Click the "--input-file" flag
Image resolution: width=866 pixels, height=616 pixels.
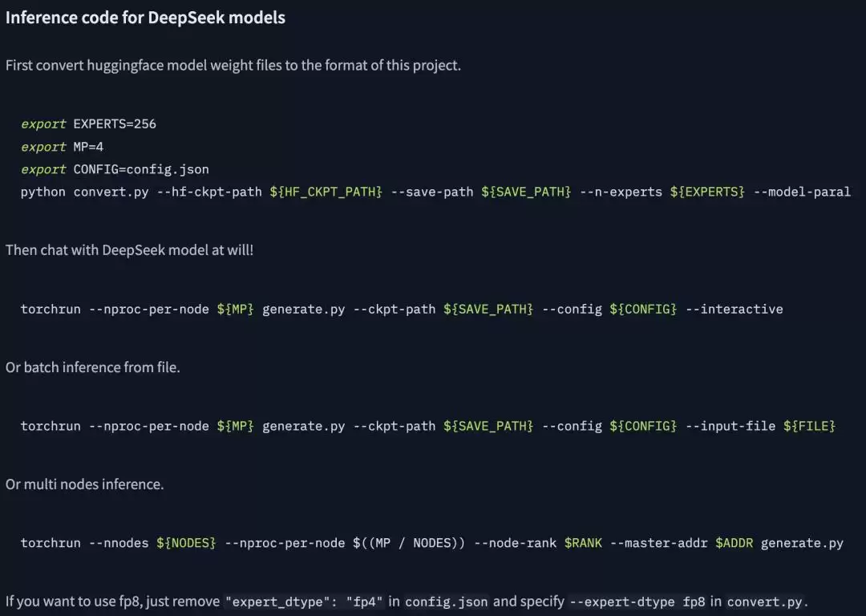tap(730, 426)
